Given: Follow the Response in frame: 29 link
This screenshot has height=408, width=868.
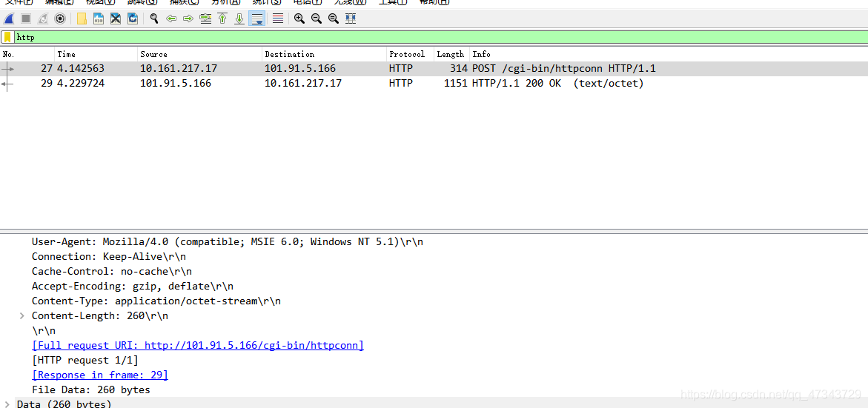Looking at the screenshot, I should [99, 375].
